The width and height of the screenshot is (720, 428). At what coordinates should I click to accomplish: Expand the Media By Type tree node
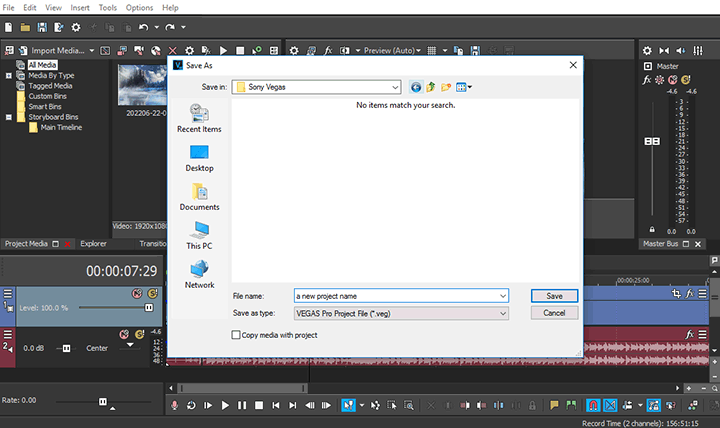tap(7, 75)
